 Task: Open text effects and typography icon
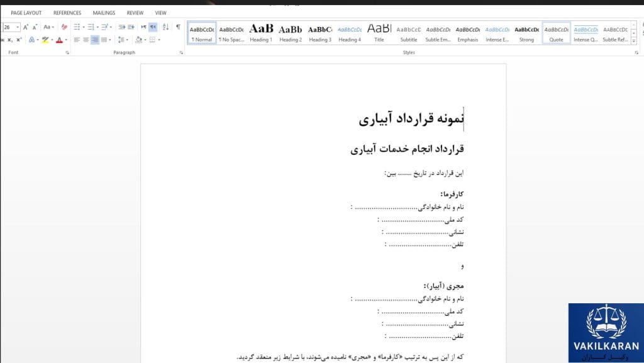[31, 40]
